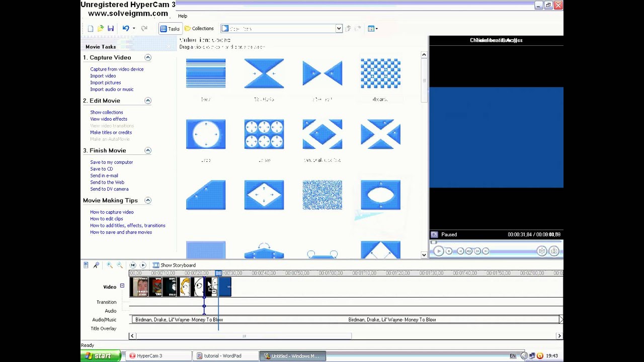The width and height of the screenshot is (644, 362).
Task: Open the Views dropdown button
Action: point(373,29)
